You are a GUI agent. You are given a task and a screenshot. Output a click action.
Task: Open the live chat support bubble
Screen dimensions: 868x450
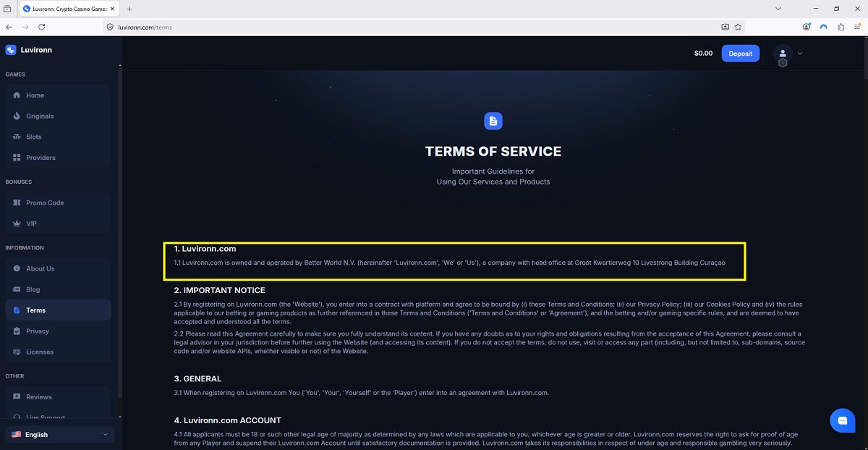(843, 420)
